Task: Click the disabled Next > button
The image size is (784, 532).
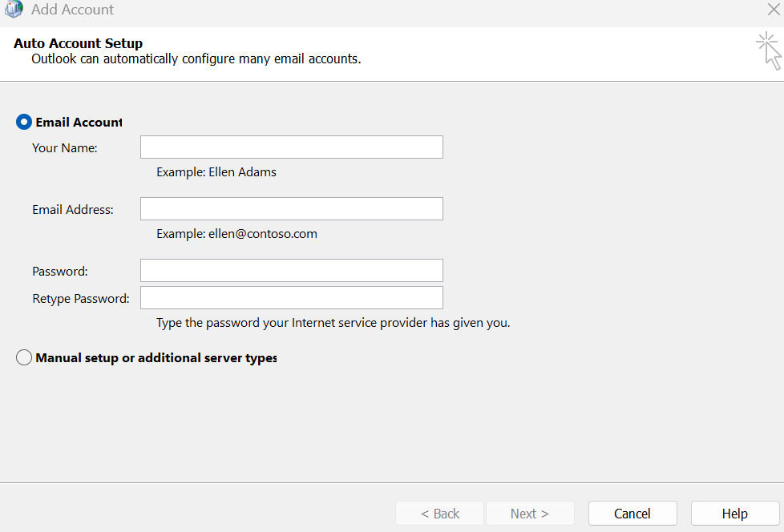Action: tap(530, 514)
